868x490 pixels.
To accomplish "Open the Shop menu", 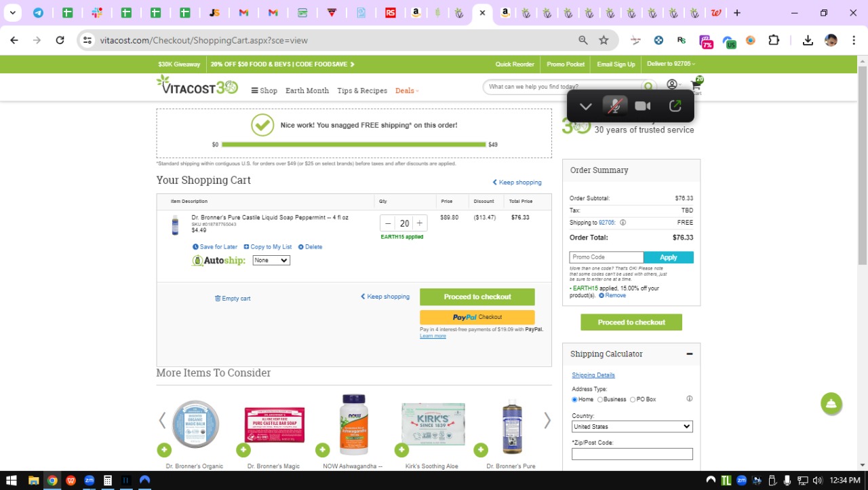I will click(264, 90).
